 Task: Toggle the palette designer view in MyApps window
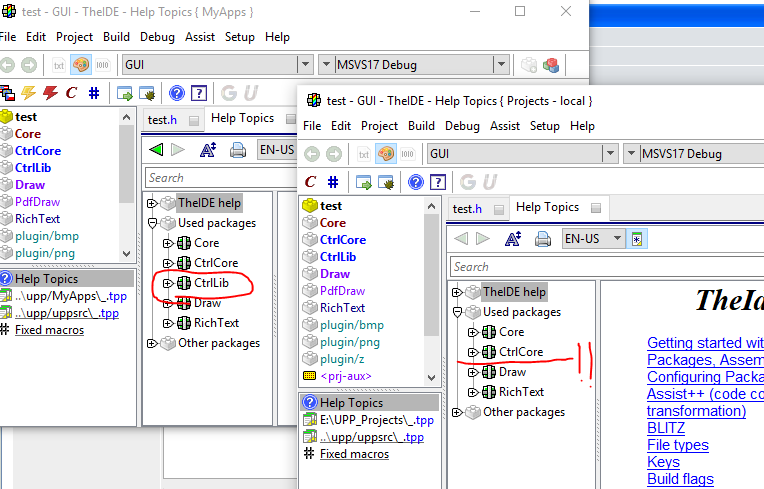81,65
